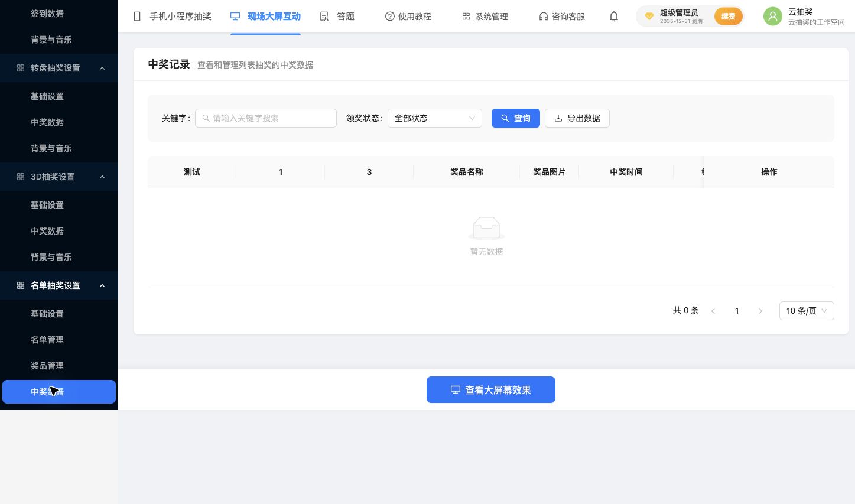Click the headset icon for 咨询客服
This screenshot has width=855, height=504.
[x=544, y=17]
